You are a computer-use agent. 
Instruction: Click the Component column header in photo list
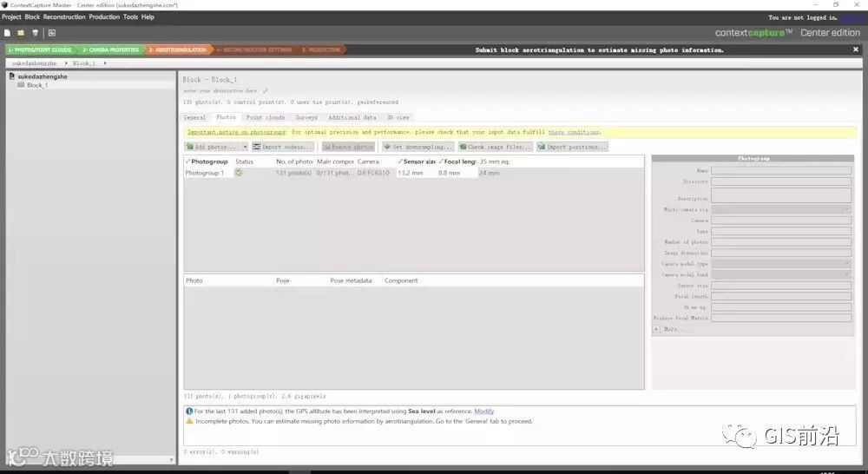pos(401,280)
